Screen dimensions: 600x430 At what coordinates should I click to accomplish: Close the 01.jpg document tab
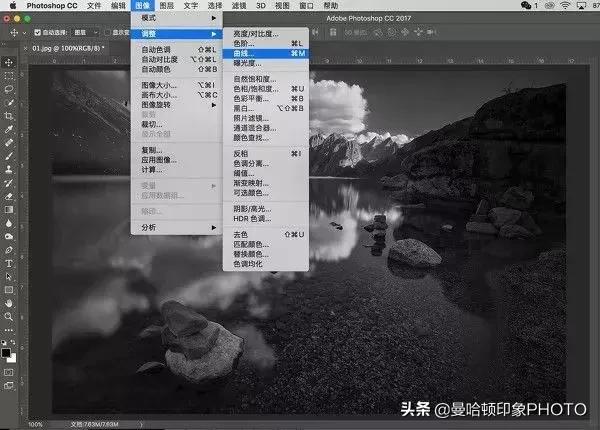pos(26,48)
